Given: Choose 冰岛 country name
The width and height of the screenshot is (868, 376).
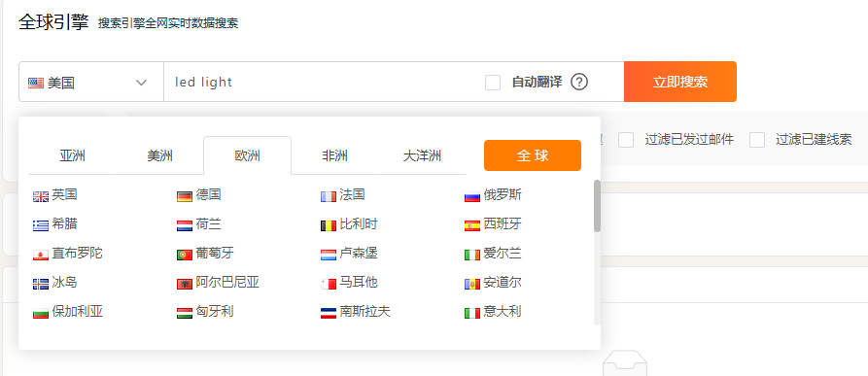Looking at the screenshot, I should pyautogui.click(x=65, y=283).
